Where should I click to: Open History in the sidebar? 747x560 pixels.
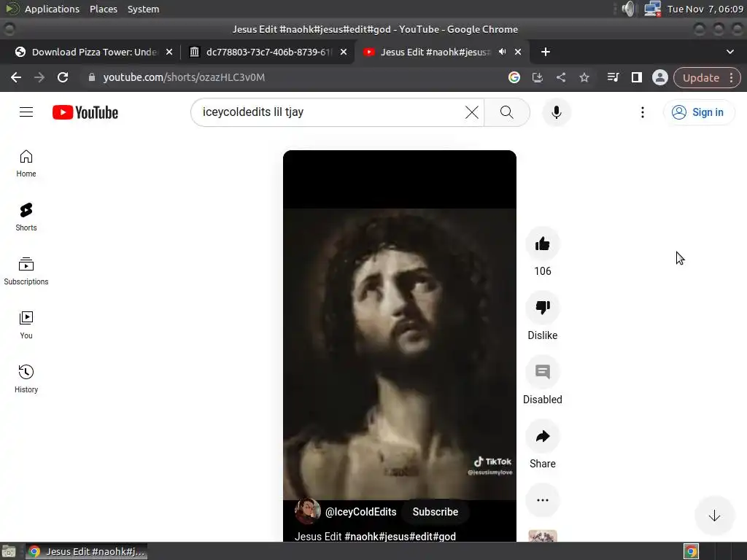(26, 378)
